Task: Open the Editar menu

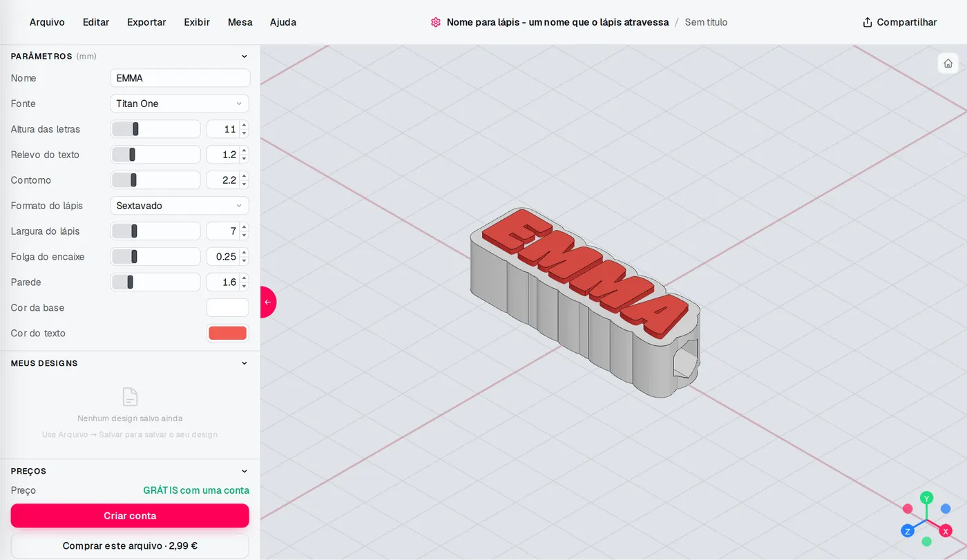Action: tap(96, 22)
